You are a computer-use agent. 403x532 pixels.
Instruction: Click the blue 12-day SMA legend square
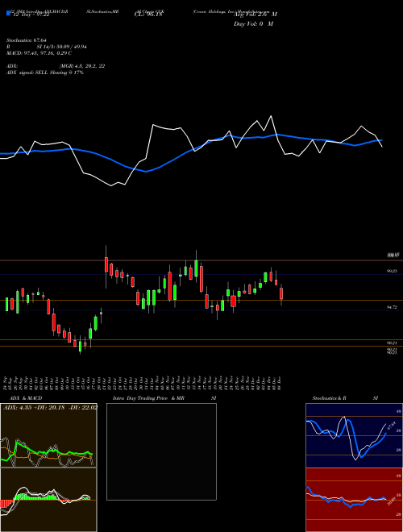8,14
